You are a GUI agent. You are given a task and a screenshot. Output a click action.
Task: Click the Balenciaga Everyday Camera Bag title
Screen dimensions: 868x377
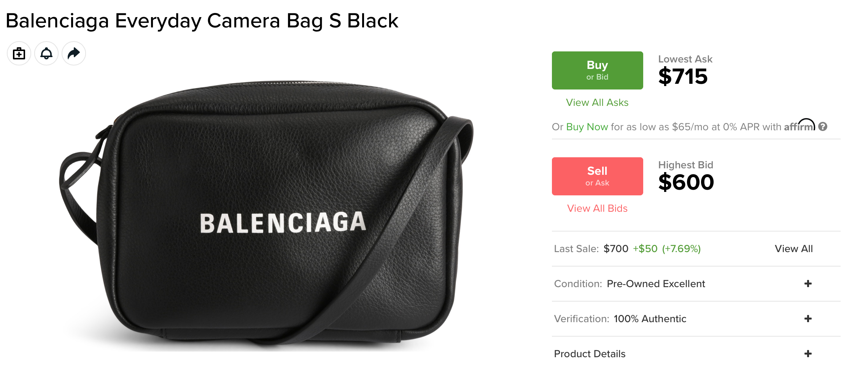tap(202, 21)
